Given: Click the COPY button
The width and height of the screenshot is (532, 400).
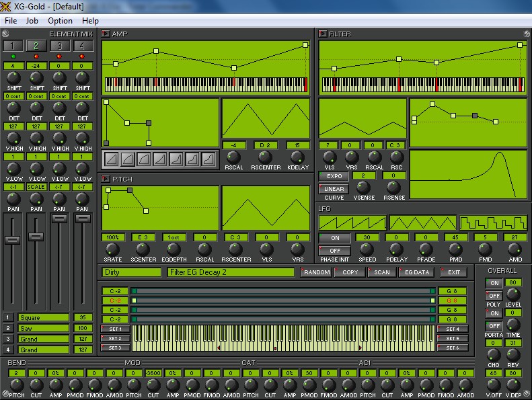Looking at the screenshot, I should 350,272.
